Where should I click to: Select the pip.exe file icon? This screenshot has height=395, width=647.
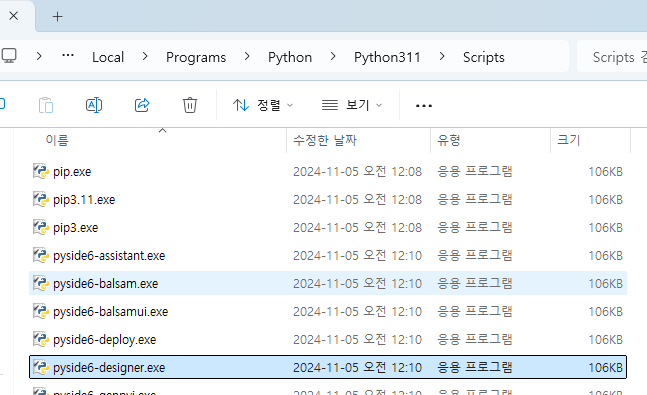(41, 171)
